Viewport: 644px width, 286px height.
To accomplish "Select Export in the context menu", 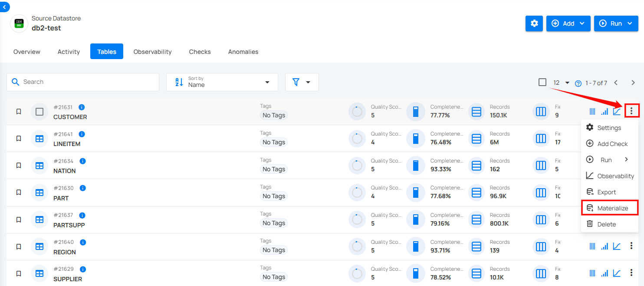I will (606, 192).
